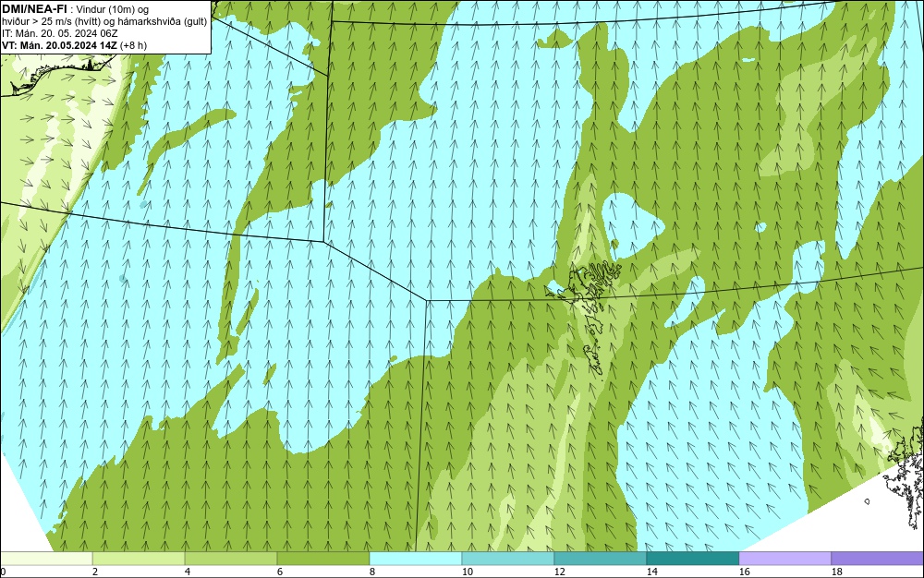Click the legend scale label 16

tap(744, 572)
